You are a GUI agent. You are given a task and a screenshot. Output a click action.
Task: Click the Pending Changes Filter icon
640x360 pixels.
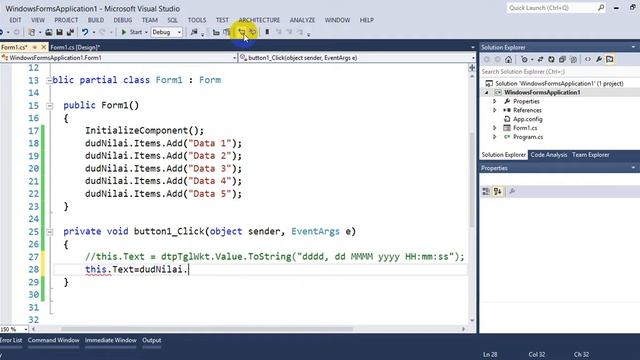(x=524, y=60)
